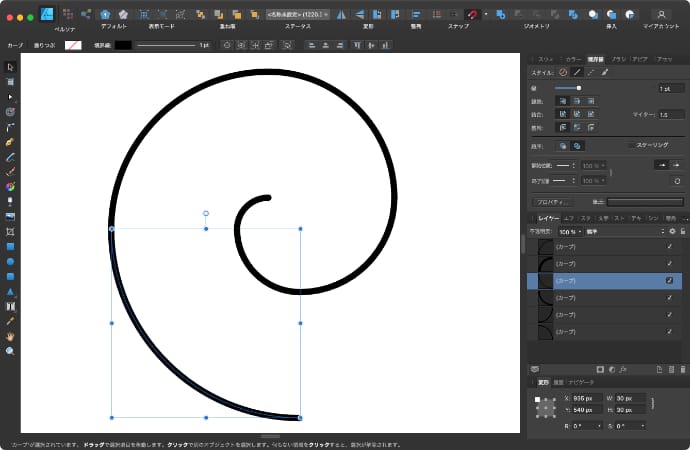Switch to the Pixel Persona icon
The width and height of the screenshot is (690, 450).
(67, 14)
